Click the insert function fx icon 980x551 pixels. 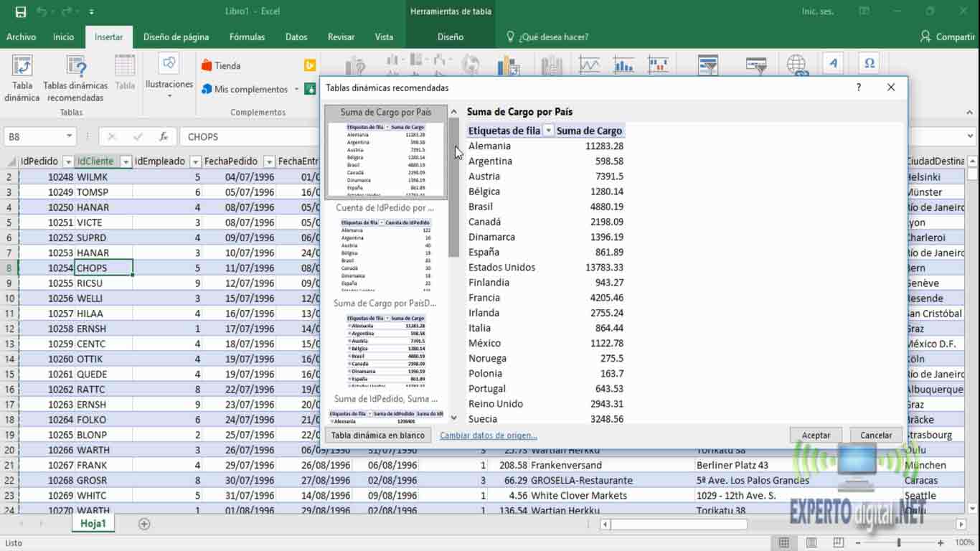(164, 136)
